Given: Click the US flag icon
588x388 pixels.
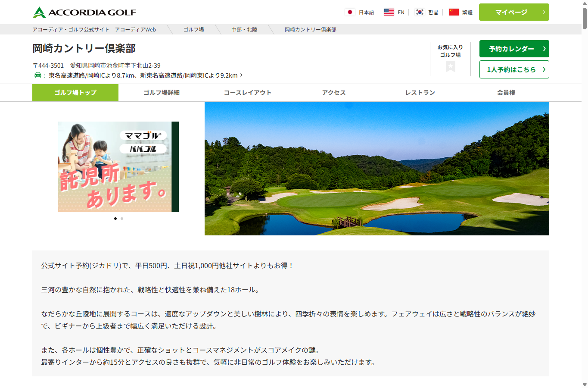Looking at the screenshot, I should tap(389, 12).
